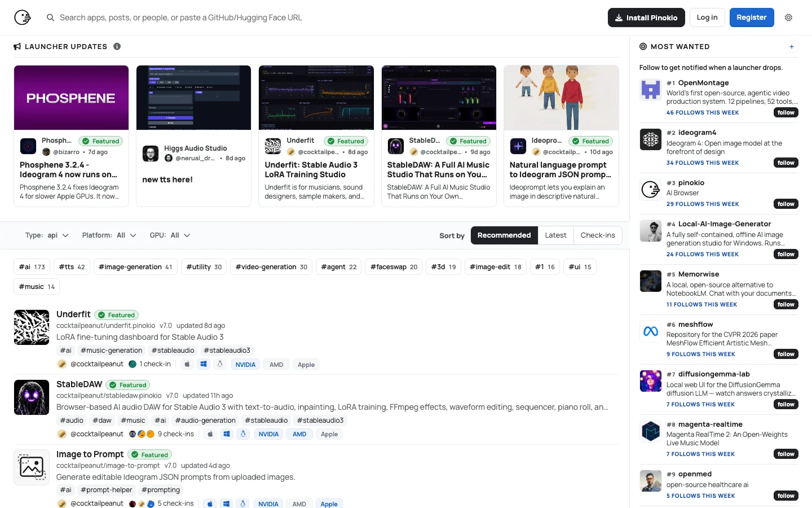This screenshot has width=812, height=508.
Task: Open the GPU: All dropdown
Action: pyautogui.click(x=170, y=235)
